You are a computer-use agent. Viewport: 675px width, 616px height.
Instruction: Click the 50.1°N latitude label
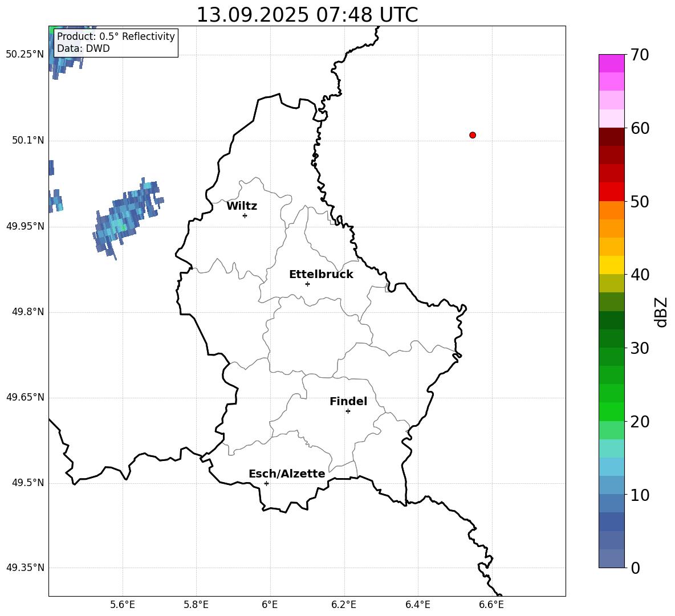(x=28, y=140)
